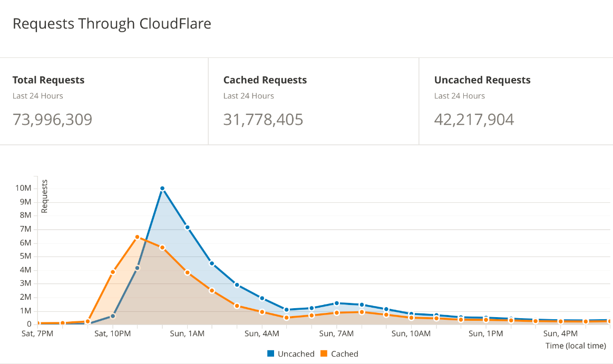Select the Uncached point at Sat, 10PM
613x364 pixels.
click(x=113, y=316)
